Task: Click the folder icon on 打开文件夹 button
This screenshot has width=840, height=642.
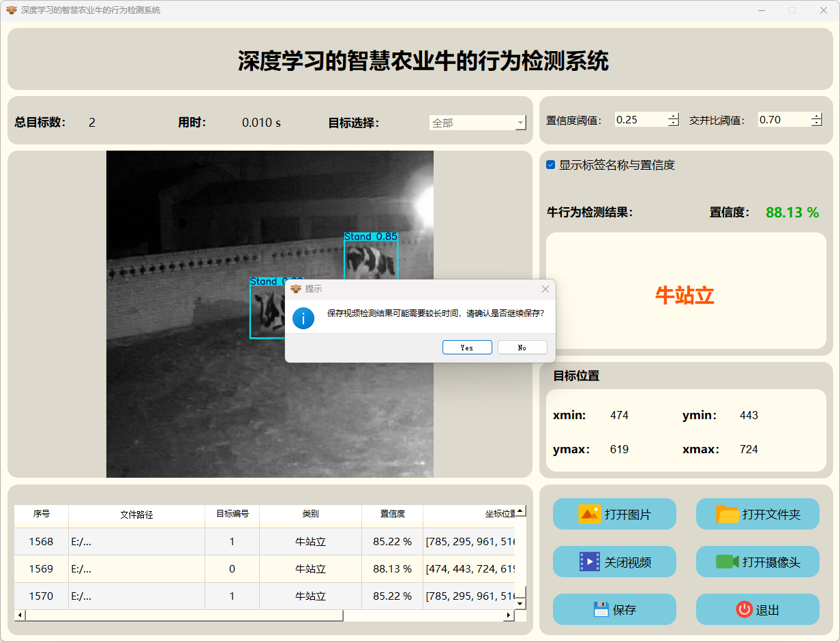Action: [x=727, y=514]
